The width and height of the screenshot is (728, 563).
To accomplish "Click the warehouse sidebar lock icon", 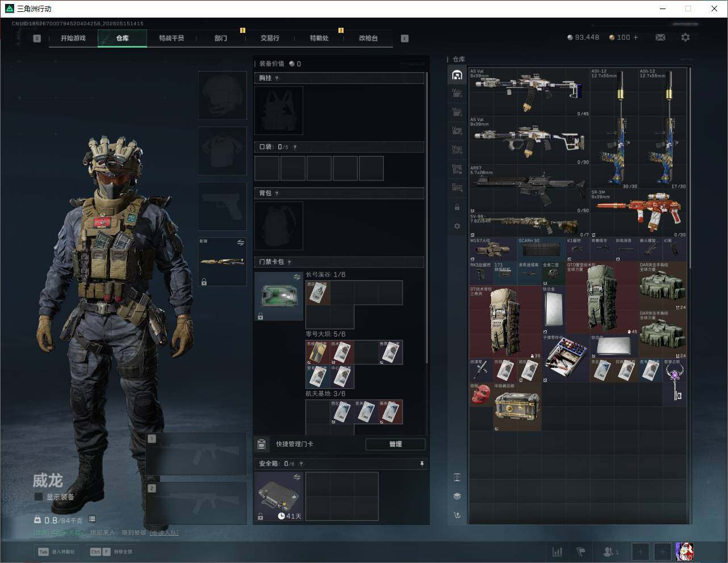I will click(457, 207).
